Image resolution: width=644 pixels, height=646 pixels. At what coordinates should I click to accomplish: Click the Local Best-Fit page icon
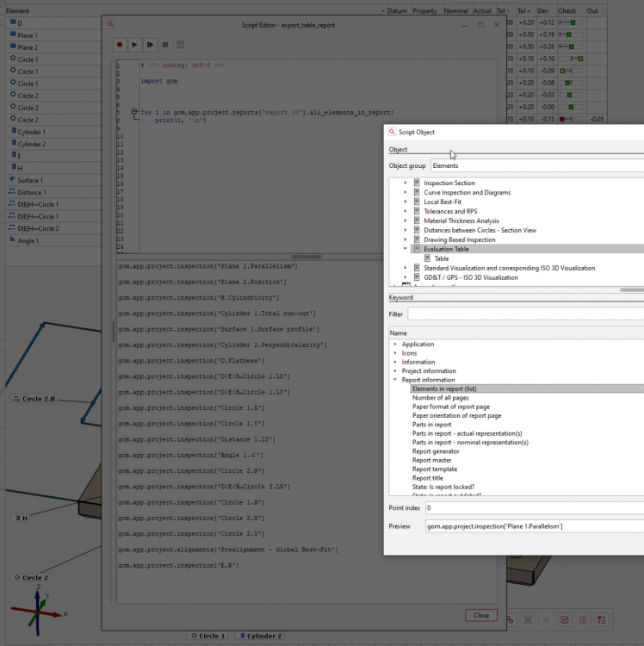pos(417,202)
